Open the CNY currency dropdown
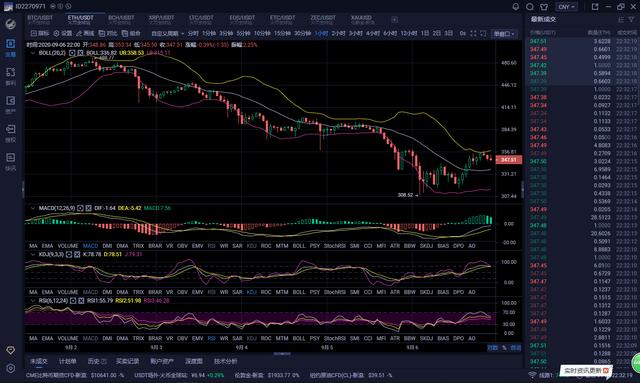 566,7
